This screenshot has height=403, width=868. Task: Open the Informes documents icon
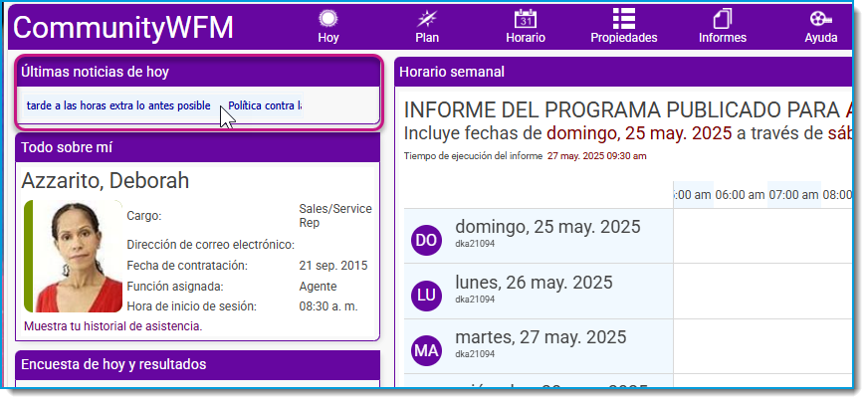coord(723,19)
